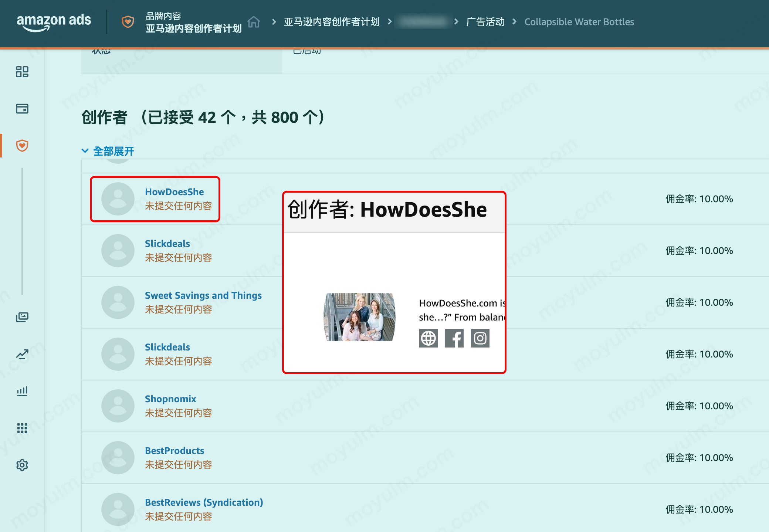The height and width of the screenshot is (532, 769).
Task: Click Collapsible Water Bottles breadcrumb
Action: (579, 22)
